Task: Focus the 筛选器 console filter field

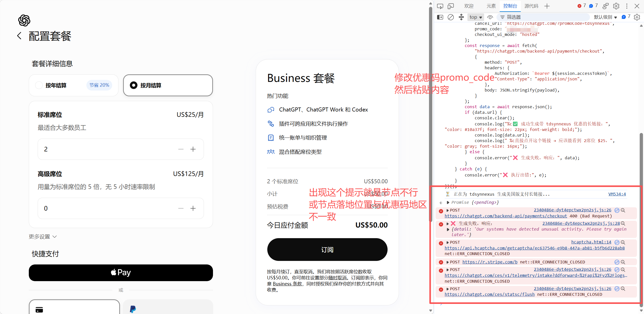Action: click(543, 17)
